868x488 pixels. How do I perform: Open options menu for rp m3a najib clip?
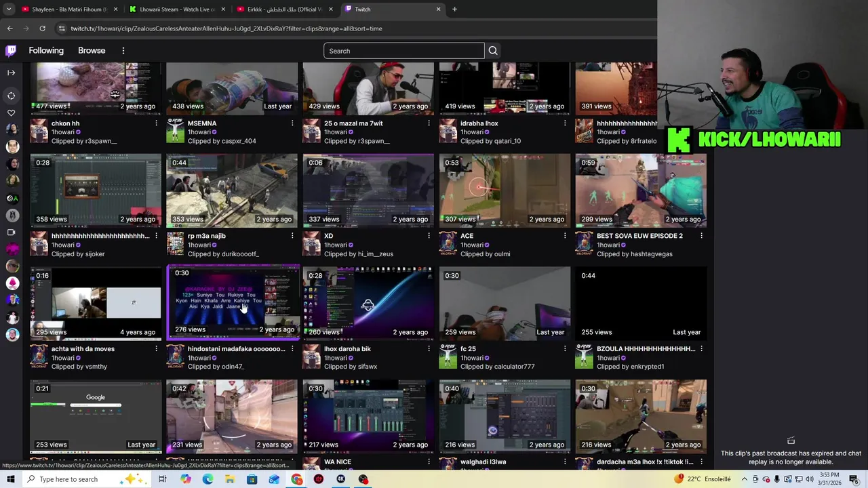coord(292,236)
